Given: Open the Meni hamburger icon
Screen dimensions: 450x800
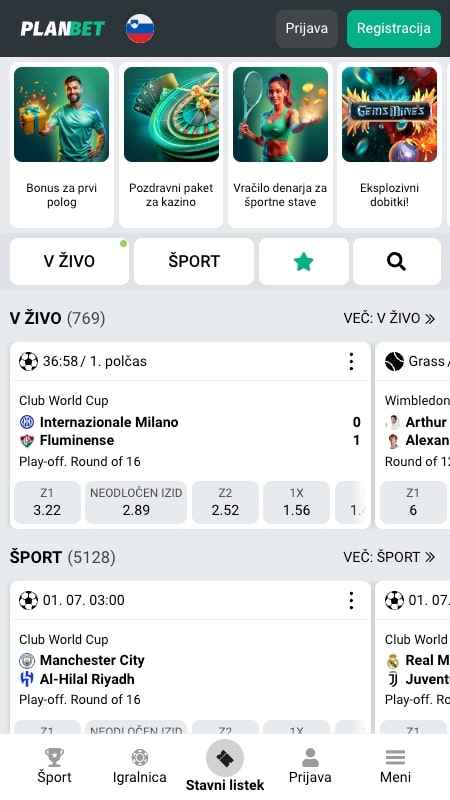Looking at the screenshot, I should click(395, 757).
